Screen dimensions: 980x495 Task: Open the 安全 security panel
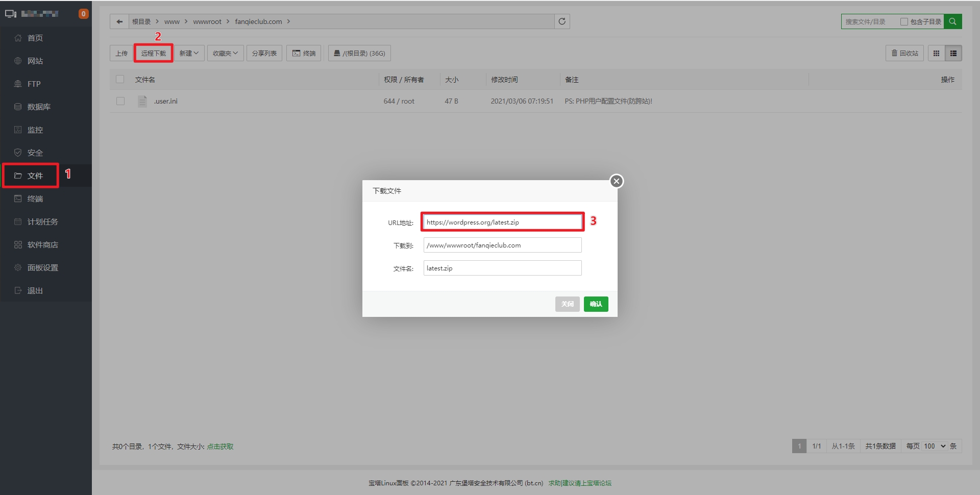point(36,152)
